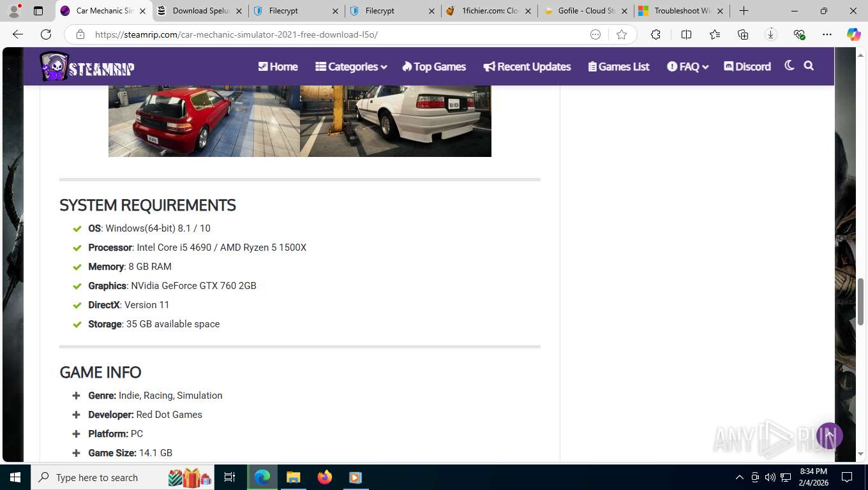This screenshot has width=868, height=490.
Task: Open Task View on taskbar
Action: point(230,477)
